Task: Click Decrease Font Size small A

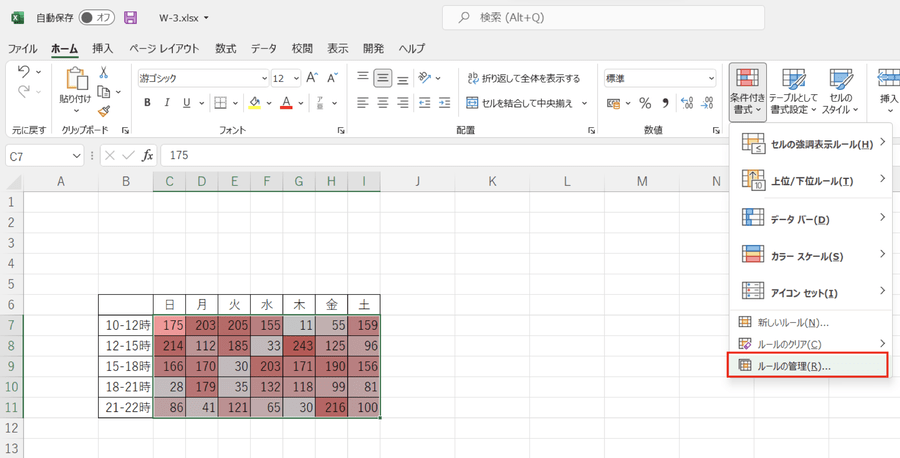Action: (332, 78)
